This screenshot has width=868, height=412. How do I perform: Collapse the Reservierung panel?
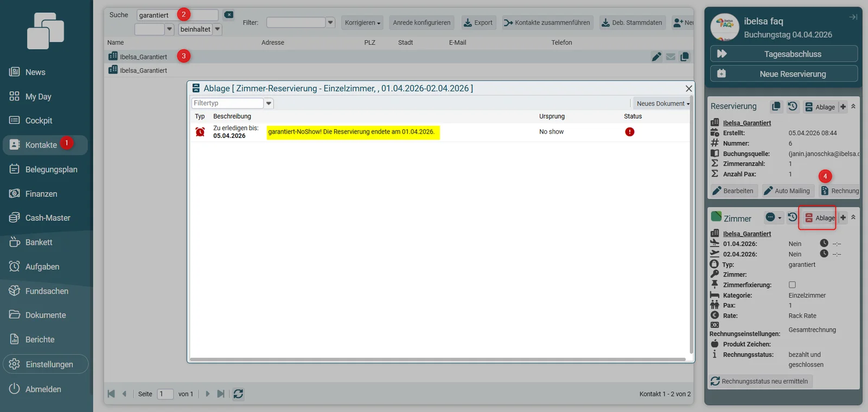853,106
